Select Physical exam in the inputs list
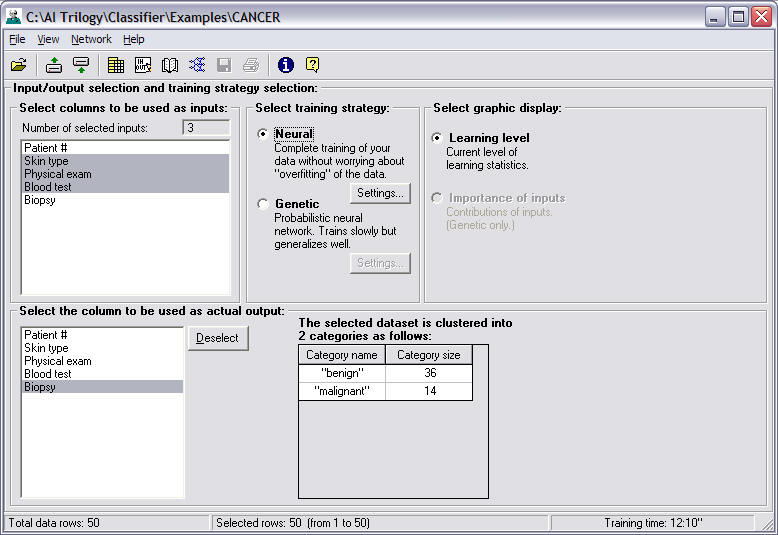Screen dimensions: 778x535 point(126,174)
